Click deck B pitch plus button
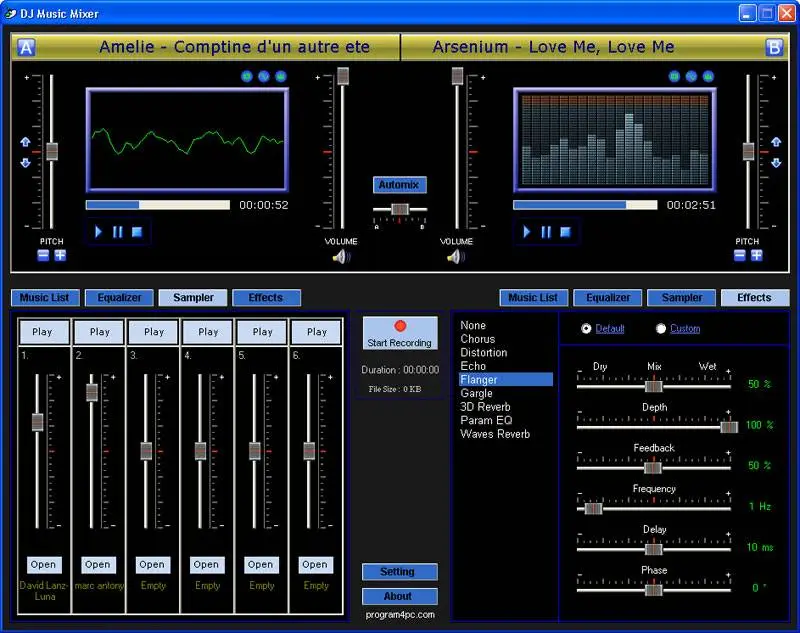 click(x=757, y=255)
